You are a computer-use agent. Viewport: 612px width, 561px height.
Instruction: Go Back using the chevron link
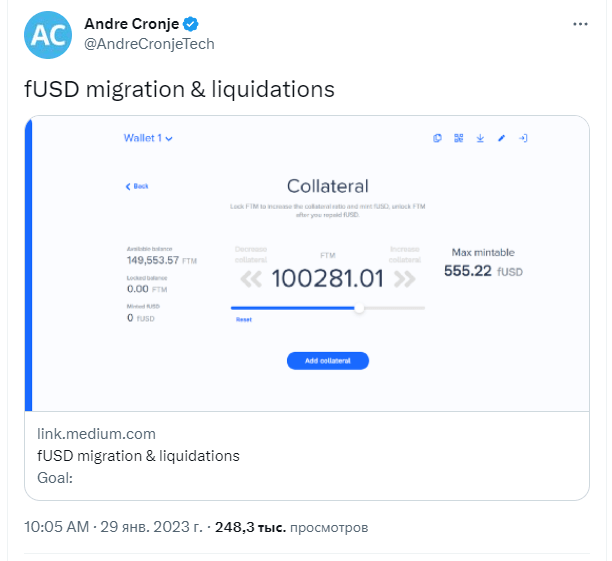coord(137,186)
